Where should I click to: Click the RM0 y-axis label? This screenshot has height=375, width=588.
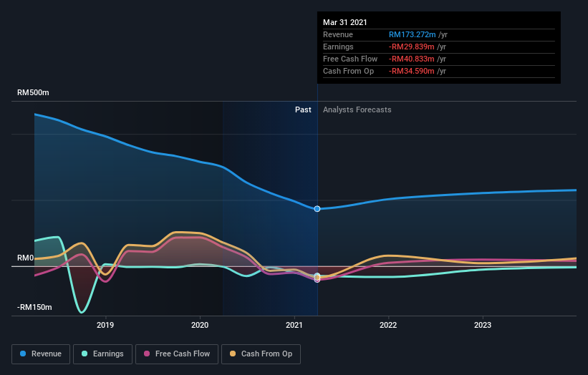click(25, 258)
